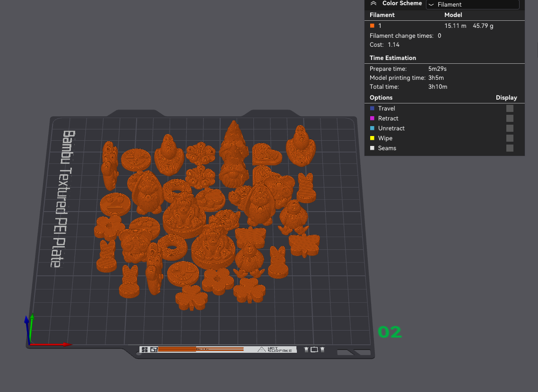
Task: Click the green 02 plate number label
Action: point(390,332)
